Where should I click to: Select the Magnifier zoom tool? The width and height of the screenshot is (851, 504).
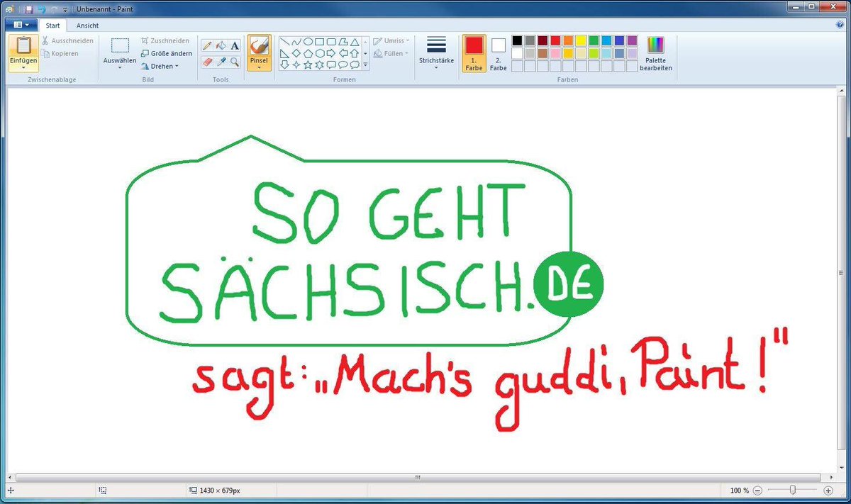[x=235, y=62]
